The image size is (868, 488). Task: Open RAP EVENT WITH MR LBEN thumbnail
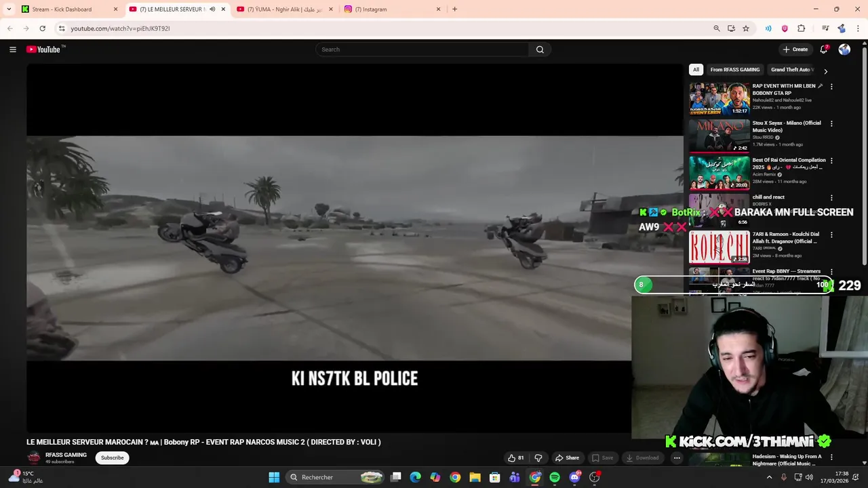tap(719, 99)
